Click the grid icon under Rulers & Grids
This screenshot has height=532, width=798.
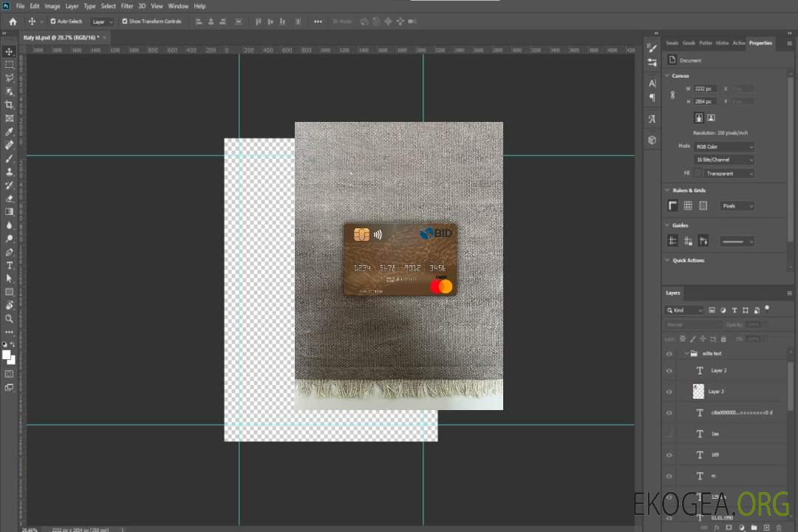[688, 206]
